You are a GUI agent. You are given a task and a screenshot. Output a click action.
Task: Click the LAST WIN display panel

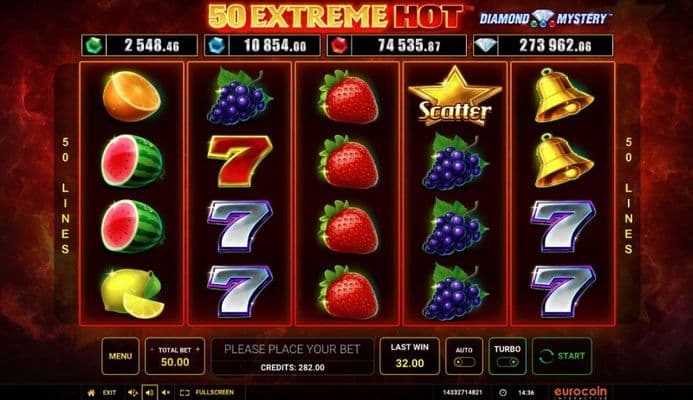tap(410, 356)
